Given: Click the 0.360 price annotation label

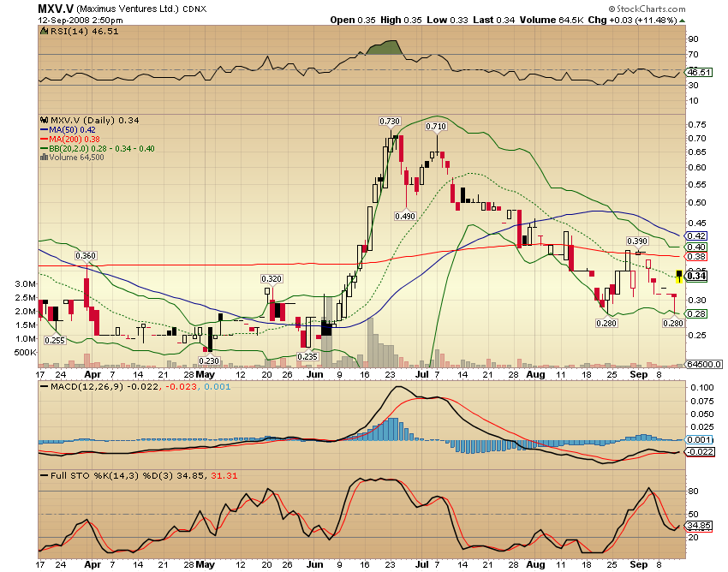Looking at the screenshot, I should pyautogui.click(x=86, y=255).
